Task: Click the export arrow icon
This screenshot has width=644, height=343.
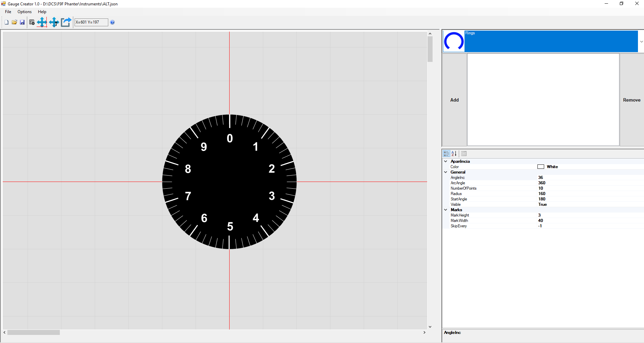Action: 66,22
